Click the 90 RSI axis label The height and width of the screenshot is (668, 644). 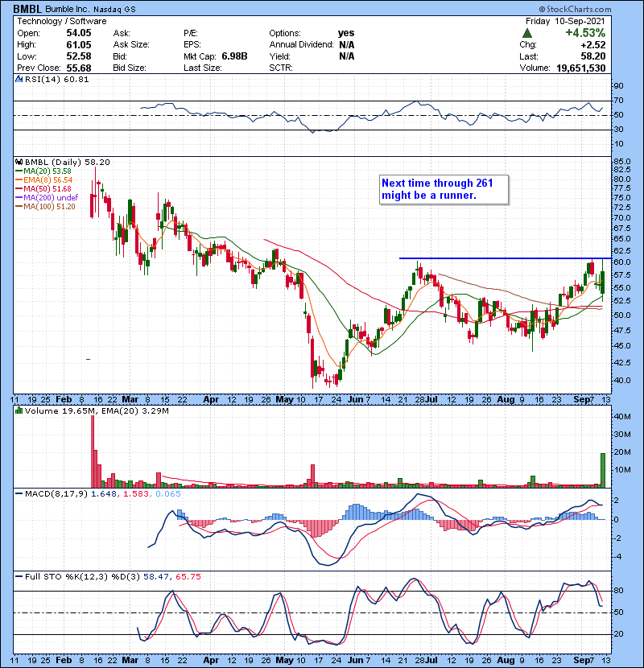[x=618, y=85]
